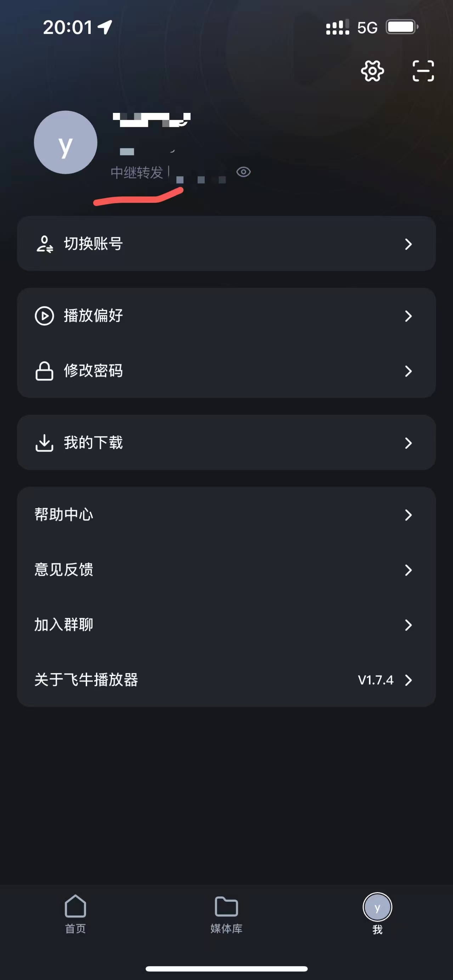This screenshot has width=453, height=980.
Task: Open the 帮助中心 help center
Action: [64, 515]
